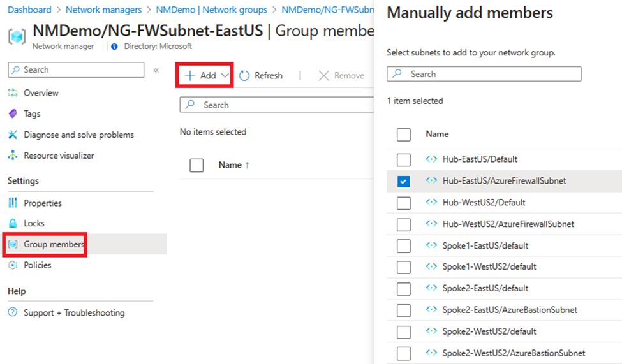Click the Diagnose and solve problems icon

(x=13, y=135)
